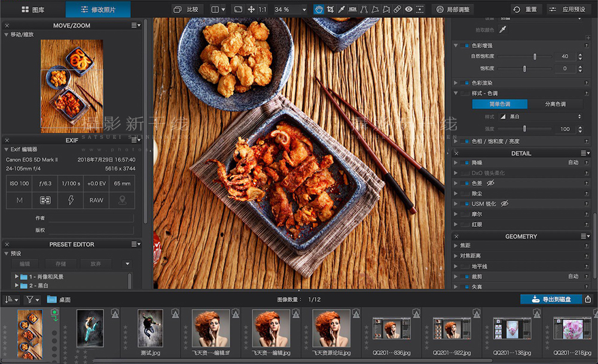
Task: Expand the 焦距 section
Action: tap(456, 246)
